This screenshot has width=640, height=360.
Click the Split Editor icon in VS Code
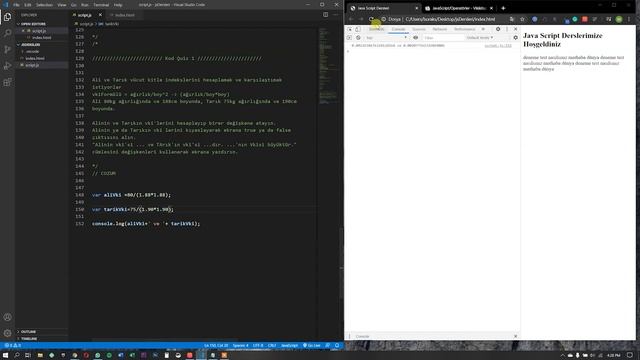point(325,15)
